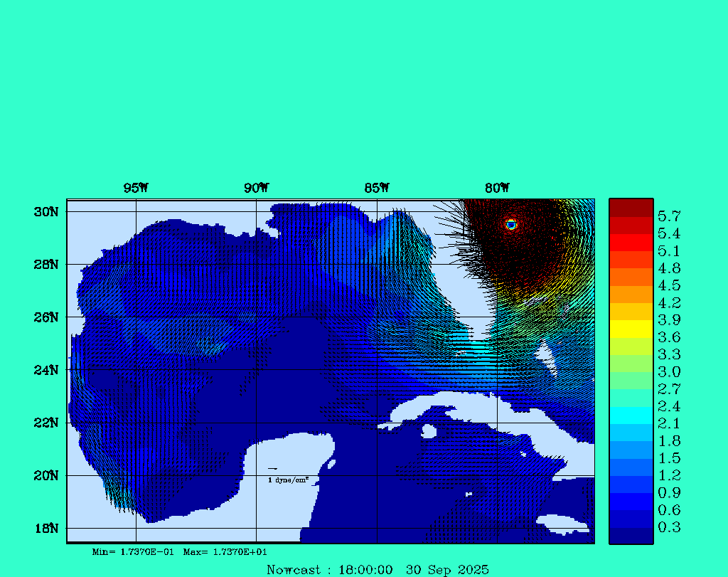This screenshot has width=728, height=577.
Task: Click the small island south of western Cuba
Action: [x=429, y=431]
